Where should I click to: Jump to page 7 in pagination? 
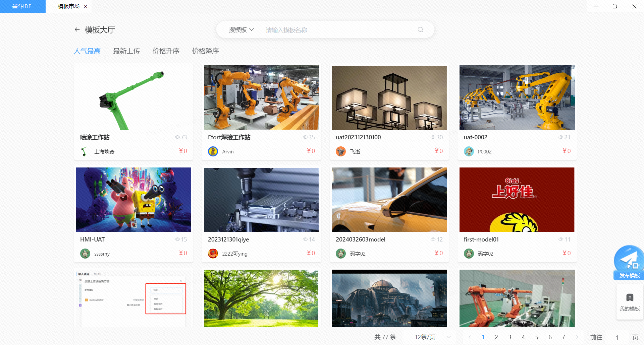pos(563,337)
